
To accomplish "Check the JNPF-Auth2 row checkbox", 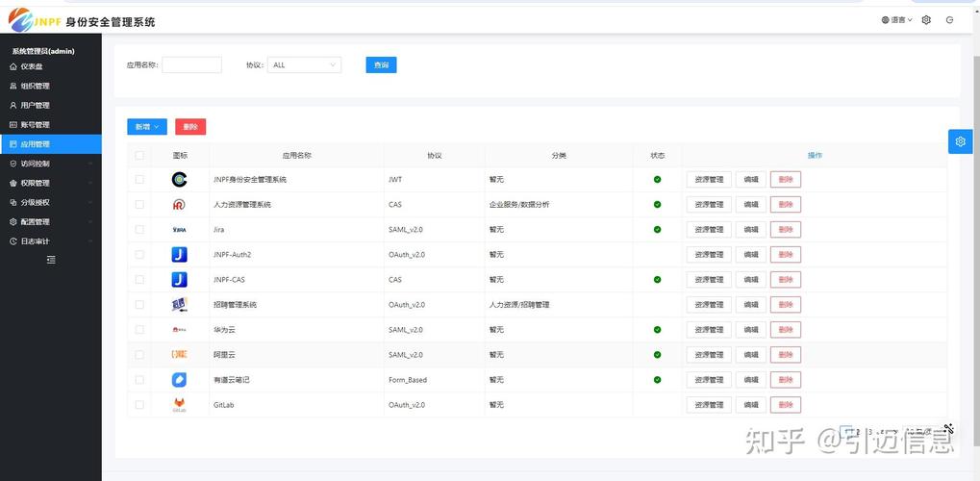I will (x=139, y=255).
